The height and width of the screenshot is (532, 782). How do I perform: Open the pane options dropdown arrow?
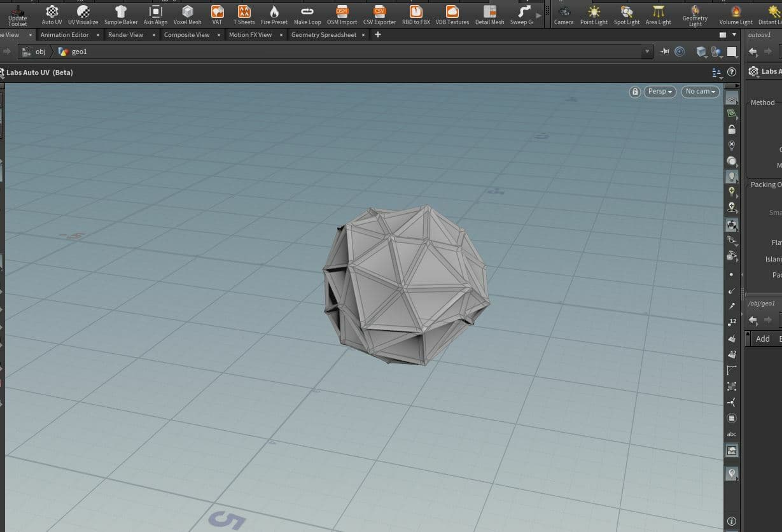coord(734,35)
